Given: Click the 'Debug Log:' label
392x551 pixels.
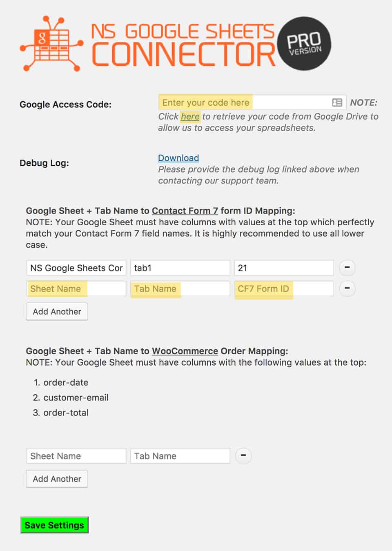Looking at the screenshot, I should 44,163.
